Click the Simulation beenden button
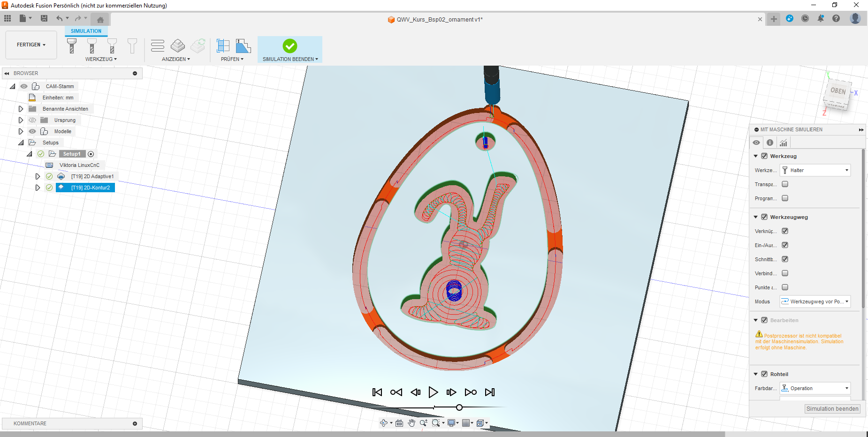Viewport: 868px width, 437px height. [832, 409]
